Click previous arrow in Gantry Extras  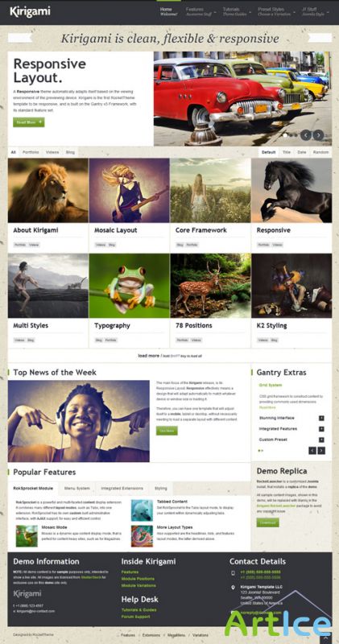[x=312, y=451]
